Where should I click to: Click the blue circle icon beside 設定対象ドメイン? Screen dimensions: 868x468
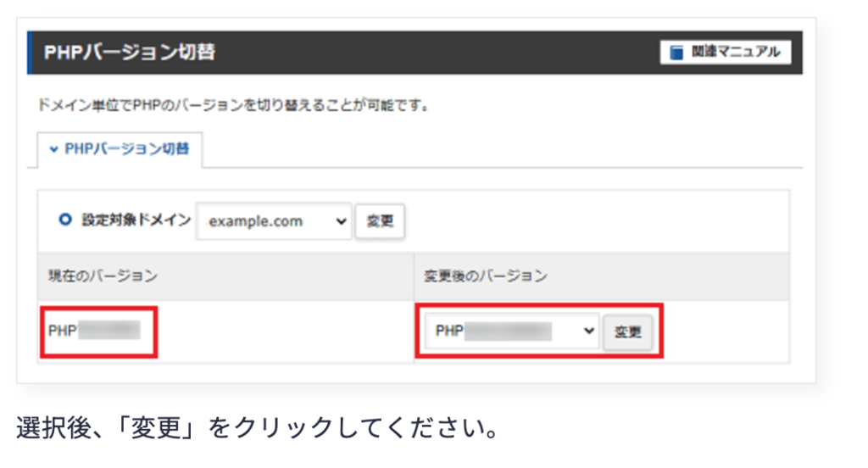pos(64,220)
